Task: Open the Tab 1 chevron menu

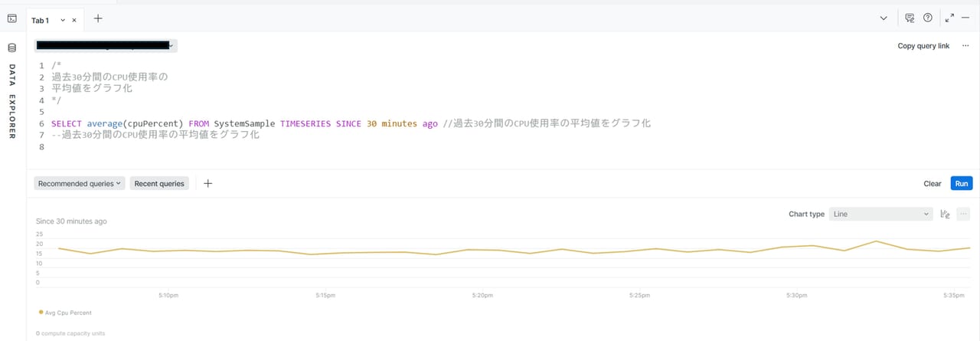Action: pos(63,20)
